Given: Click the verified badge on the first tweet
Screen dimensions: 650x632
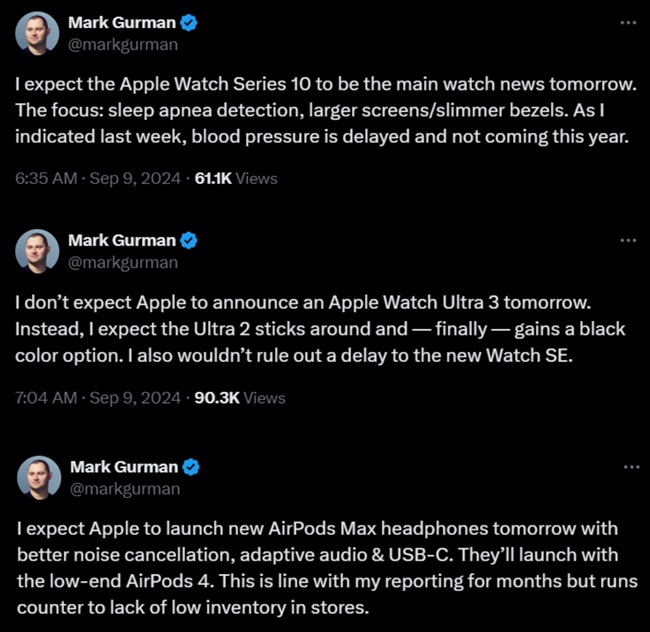Looking at the screenshot, I should pyautogui.click(x=187, y=22).
